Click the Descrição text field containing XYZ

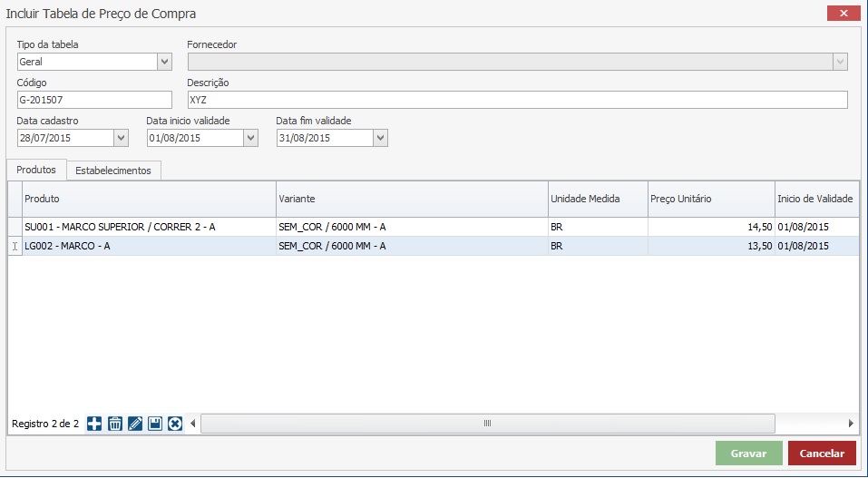(x=517, y=100)
